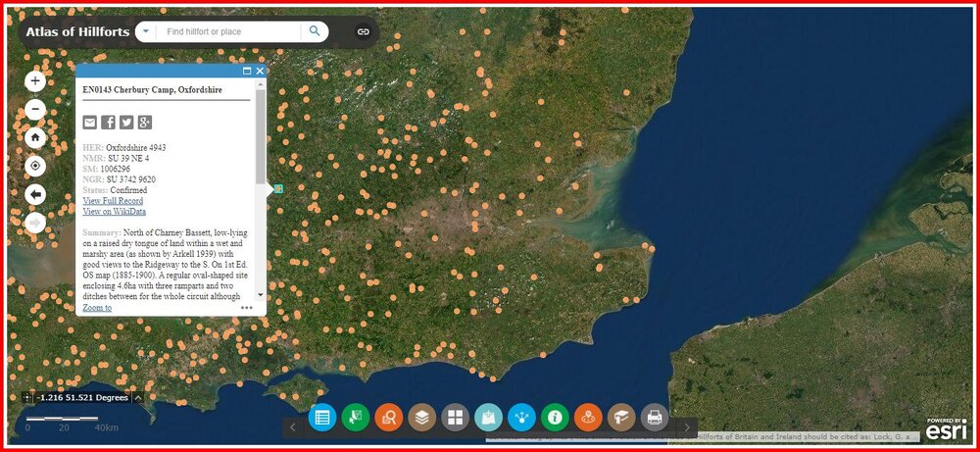Maximize the Cherbury Camp popup
980x452 pixels.
click(x=247, y=71)
